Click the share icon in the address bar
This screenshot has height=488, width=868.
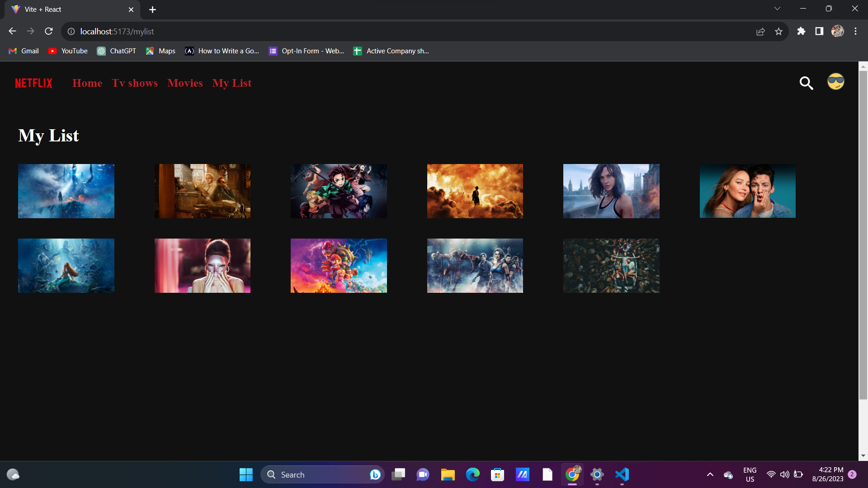point(761,32)
